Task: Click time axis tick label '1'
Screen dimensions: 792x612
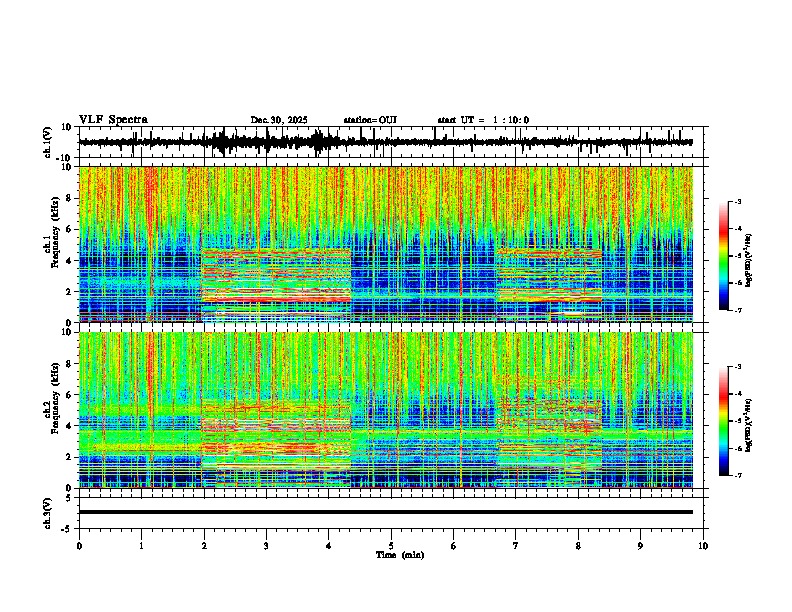Action: coord(141,546)
